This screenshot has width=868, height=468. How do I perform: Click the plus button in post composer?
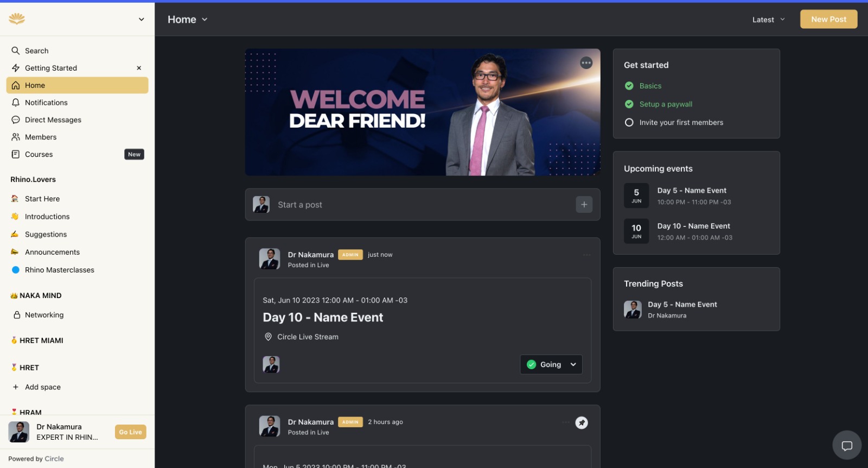(584, 205)
